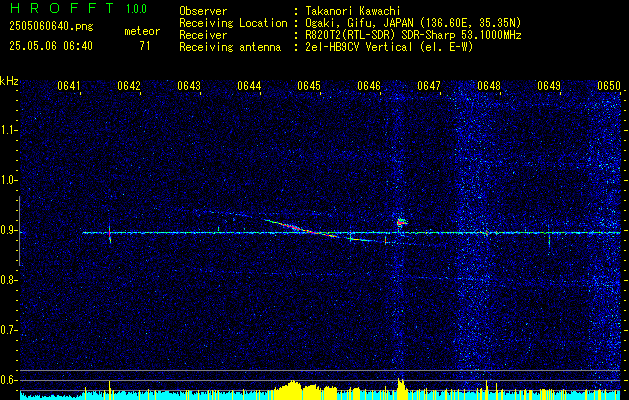629x400 pixels.
Task: Click the name Takanori Kawachi
Action: pos(353,11)
